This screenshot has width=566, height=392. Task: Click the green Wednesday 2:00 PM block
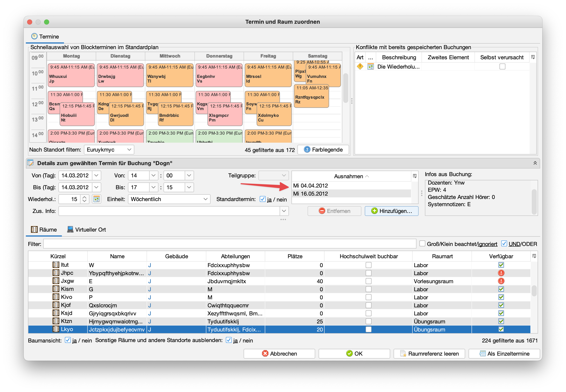pos(170,136)
